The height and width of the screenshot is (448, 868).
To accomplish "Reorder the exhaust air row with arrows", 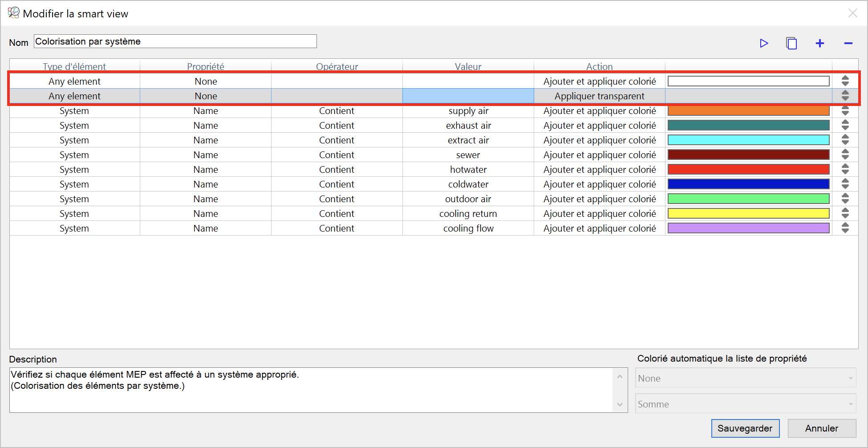I will pos(845,125).
